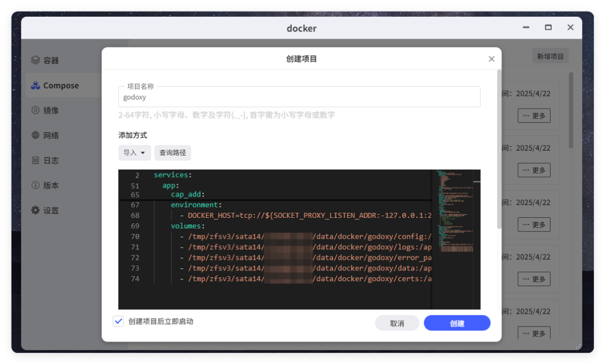
Task: Click the Compose branch icon in the sidebar
Action: point(35,85)
